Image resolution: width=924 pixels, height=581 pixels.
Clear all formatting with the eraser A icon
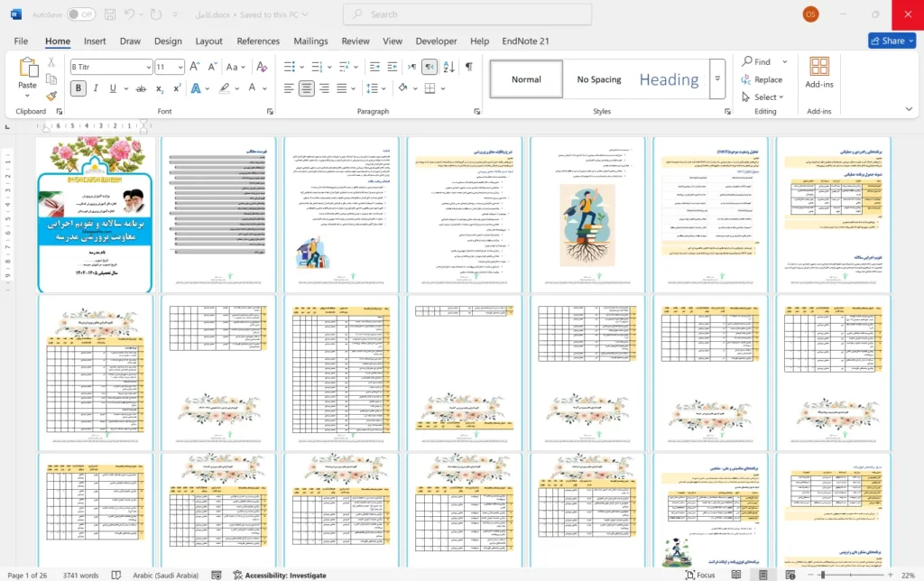coord(262,67)
